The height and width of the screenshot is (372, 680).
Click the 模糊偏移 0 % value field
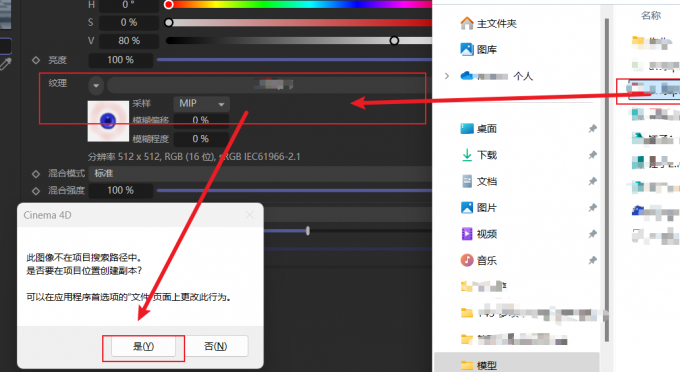201,120
